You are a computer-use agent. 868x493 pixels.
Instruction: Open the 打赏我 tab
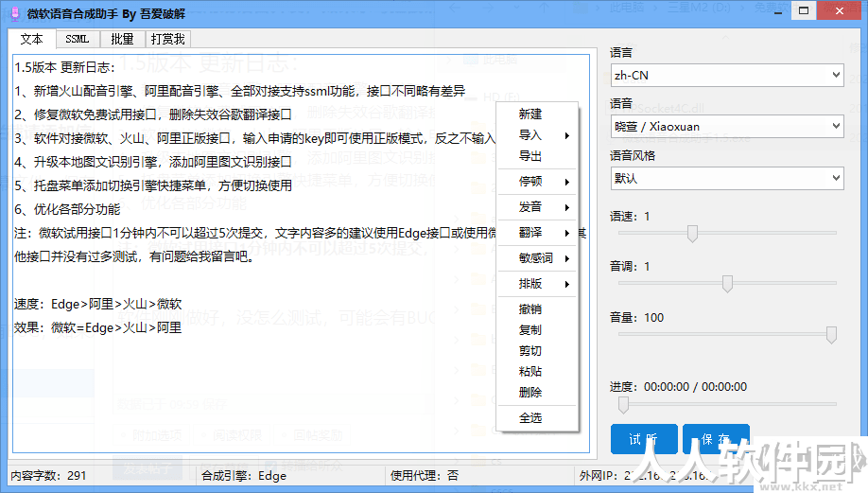pyautogui.click(x=167, y=40)
